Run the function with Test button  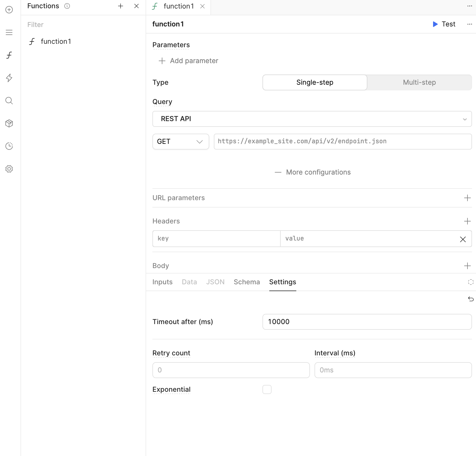click(444, 24)
